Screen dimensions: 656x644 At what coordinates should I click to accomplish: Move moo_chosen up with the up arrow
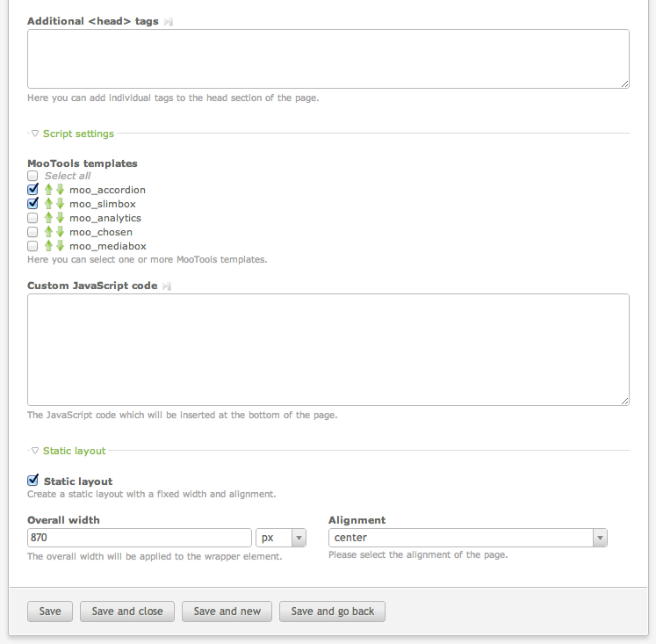(x=48, y=232)
